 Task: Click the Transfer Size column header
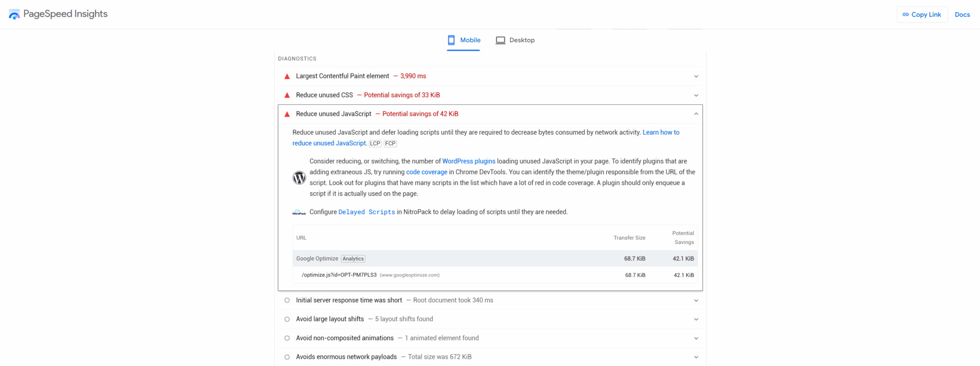pyautogui.click(x=630, y=238)
